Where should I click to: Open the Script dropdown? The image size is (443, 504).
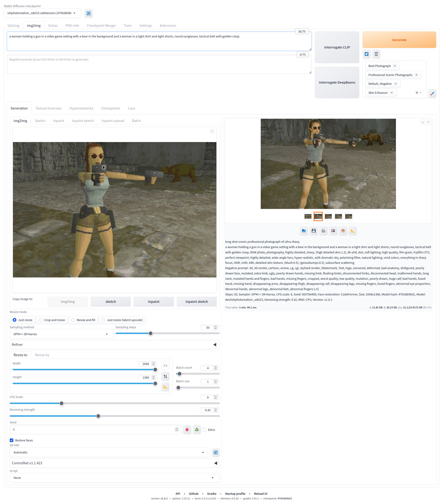coord(114,478)
